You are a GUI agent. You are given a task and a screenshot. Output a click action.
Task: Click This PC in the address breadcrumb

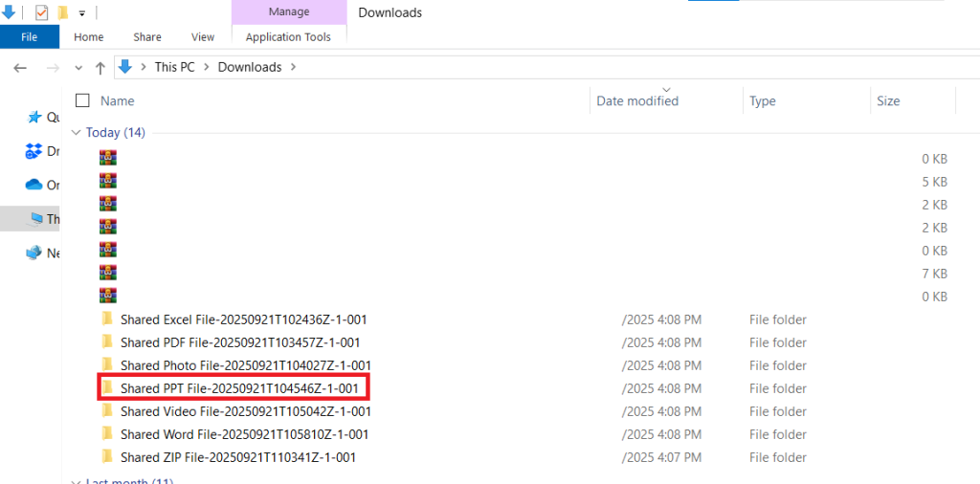click(x=173, y=67)
